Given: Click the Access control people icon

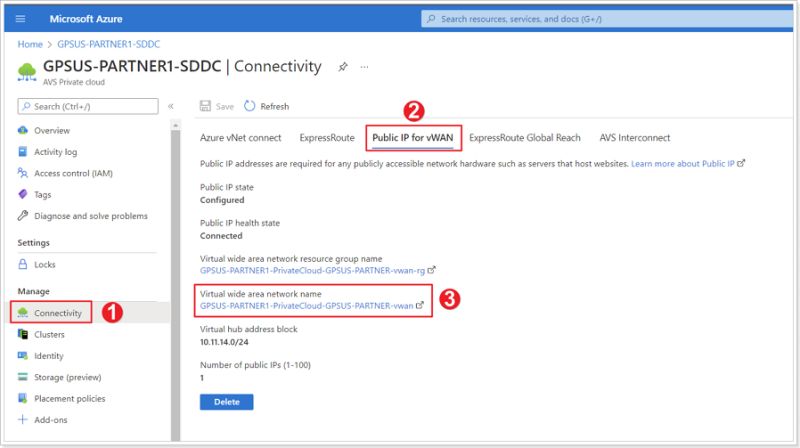Looking at the screenshot, I should coord(22,173).
